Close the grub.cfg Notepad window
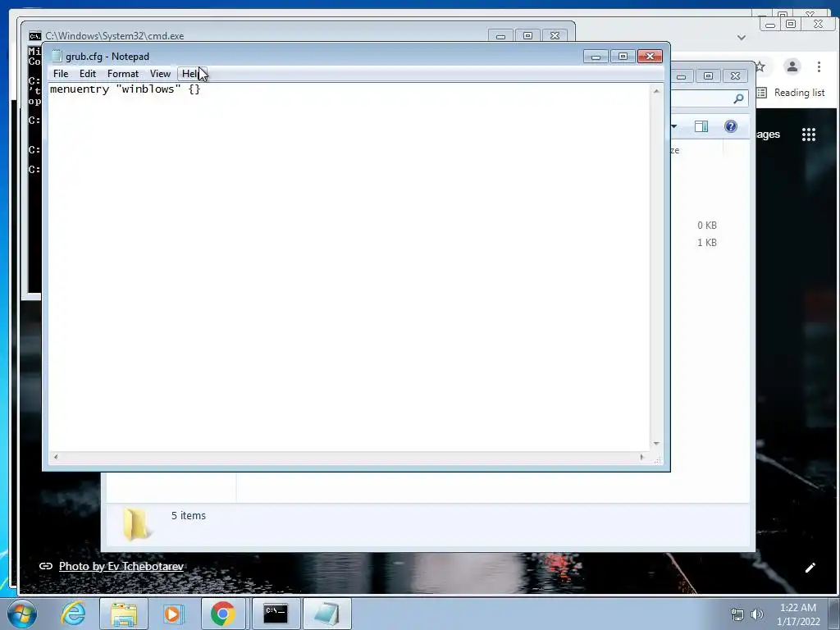 (650, 57)
